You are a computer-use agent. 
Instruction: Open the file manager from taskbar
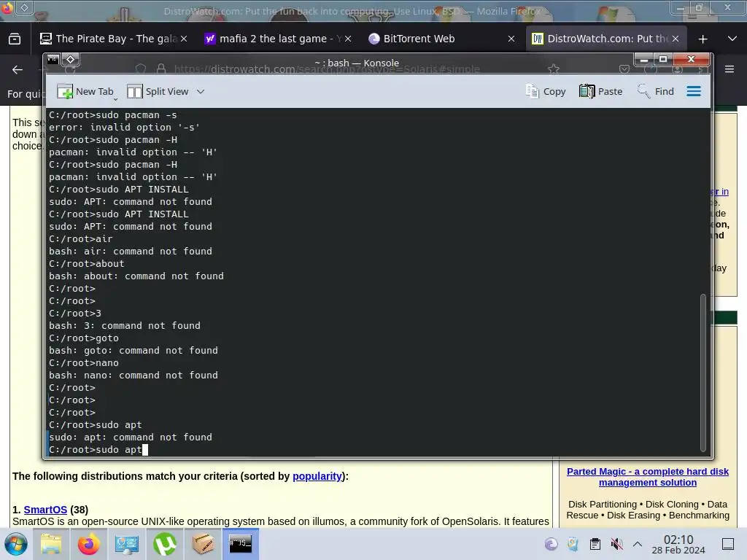(x=51, y=544)
